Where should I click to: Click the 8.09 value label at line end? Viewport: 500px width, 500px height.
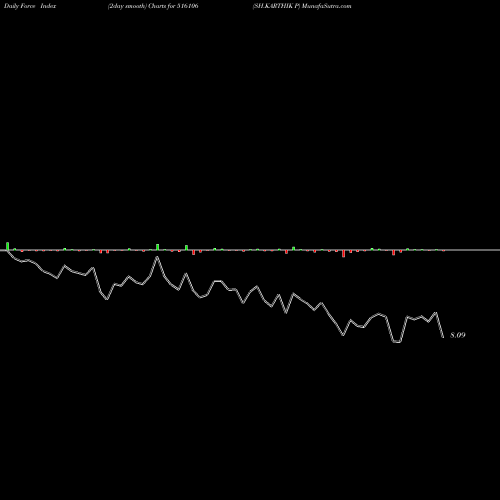click(x=458, y=335)
